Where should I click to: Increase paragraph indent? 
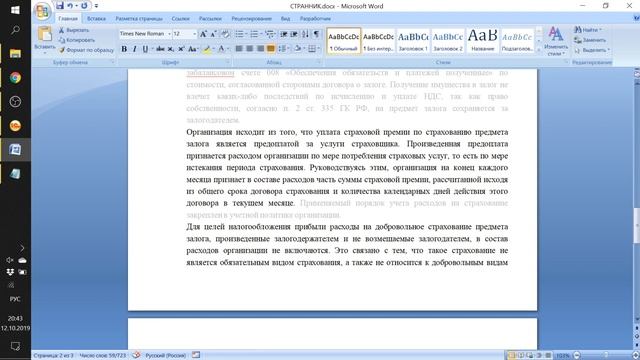[x=294, y=34]
